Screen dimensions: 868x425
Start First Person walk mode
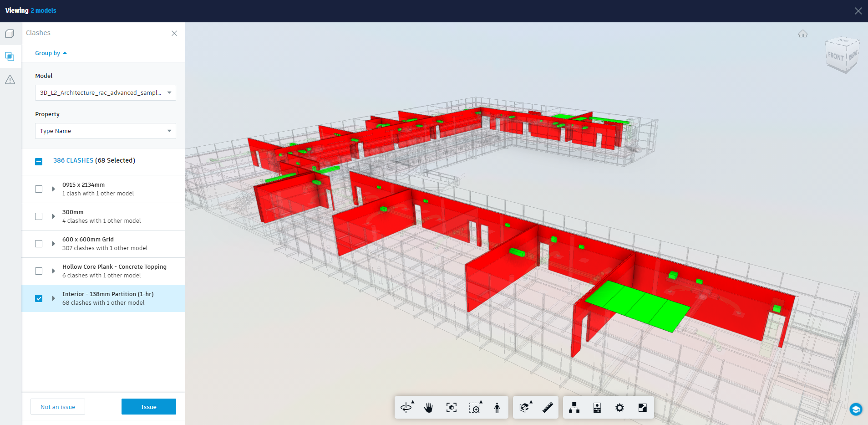(x=497, y=407)
